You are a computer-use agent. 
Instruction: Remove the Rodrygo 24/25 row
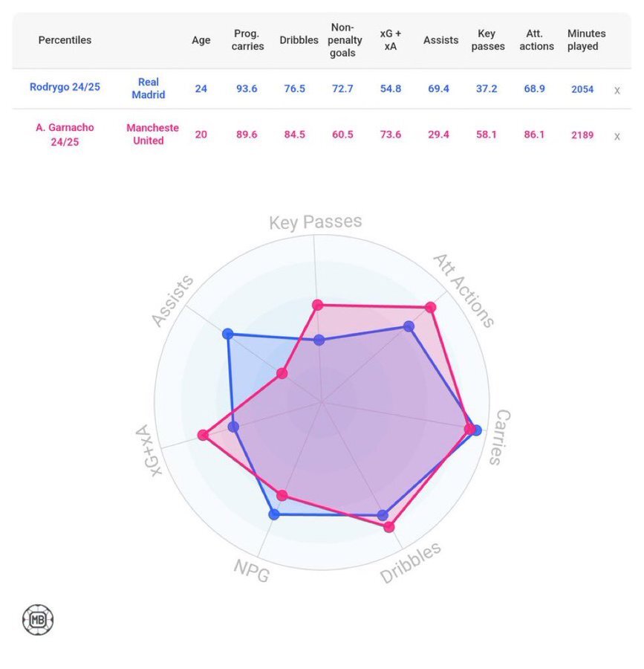coord(617,91)
